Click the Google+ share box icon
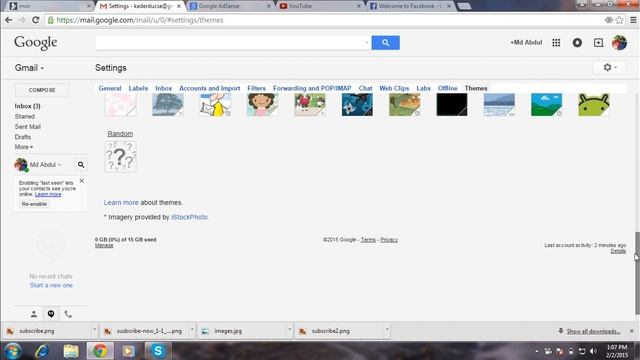640x360 pixels. [x=598, y=42]
